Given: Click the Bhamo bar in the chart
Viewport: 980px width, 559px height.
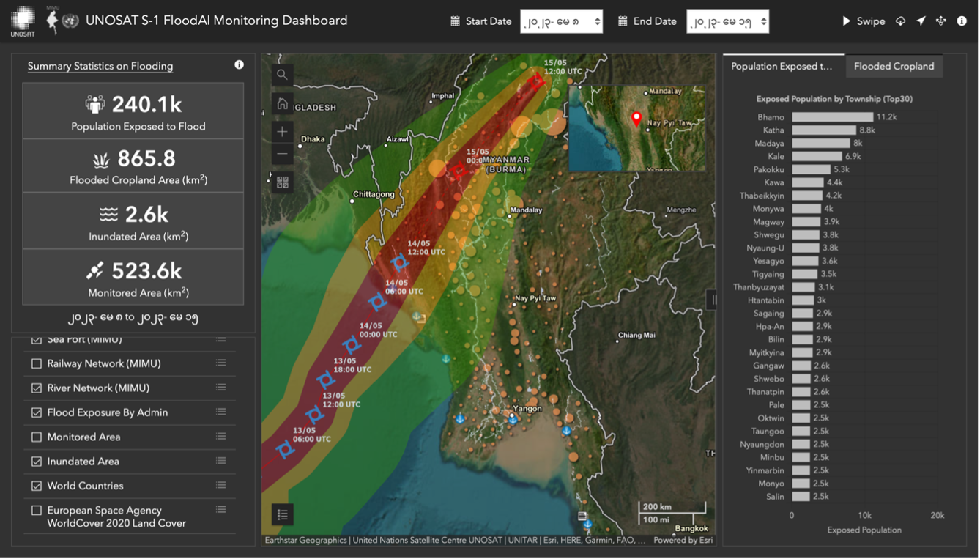Looking at the screenshot, I should pyautogui.click(x=832, y=117).
